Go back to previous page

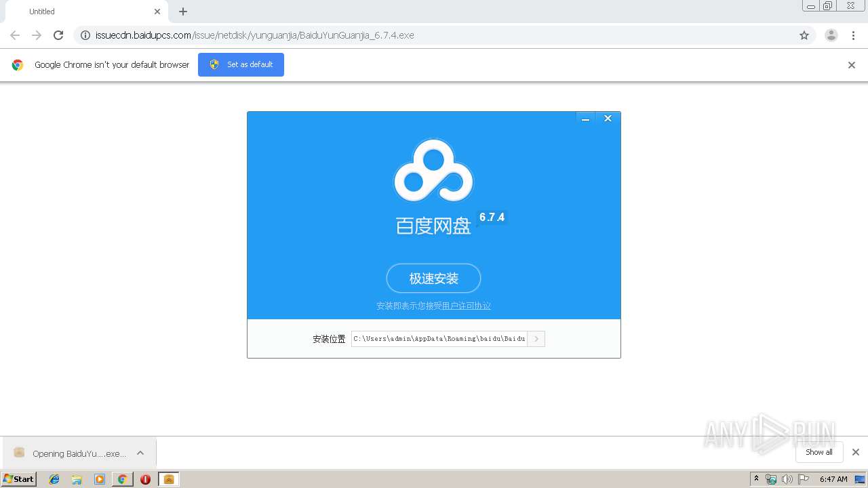[15, 35]
